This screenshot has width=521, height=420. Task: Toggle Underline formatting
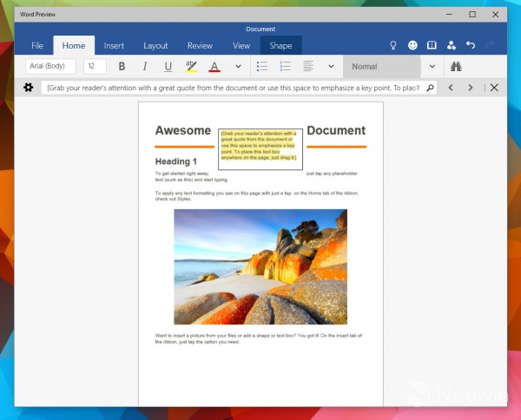point(168,67)
